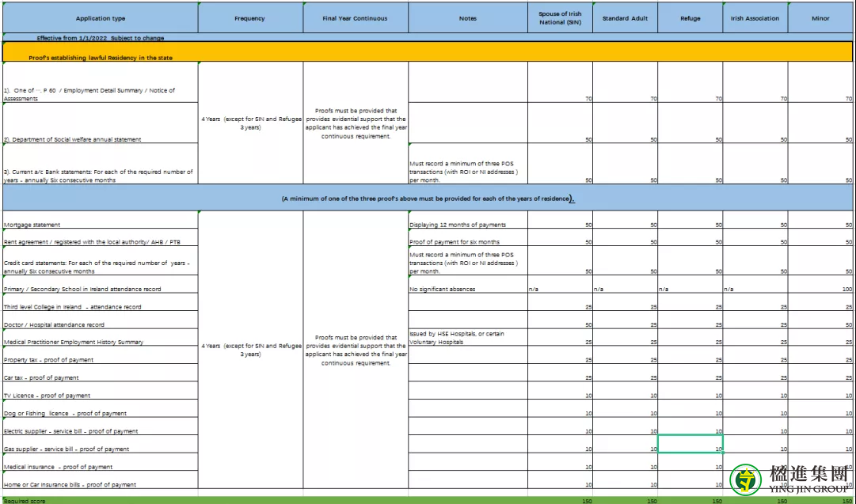Click the "P 60 / Employment Detail Summary" cell
The height and width of the screenshot is (504, 856).
[x=101, y=82]
